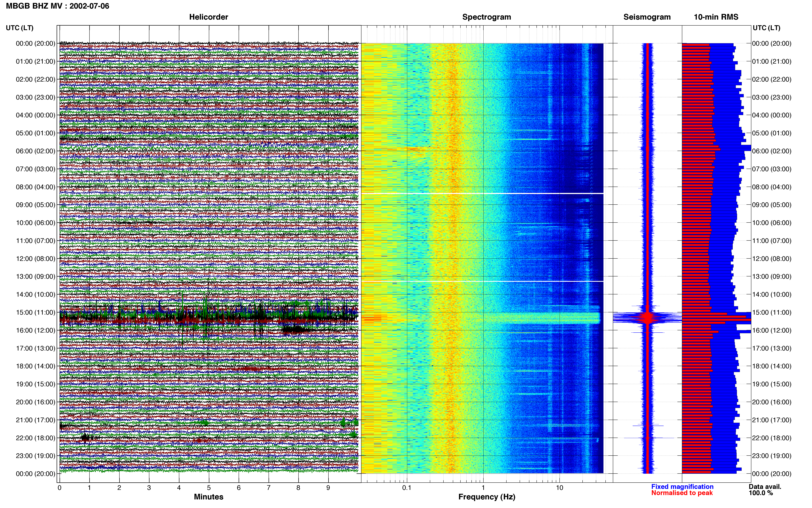
Task: Click the left 'UTC (LT)' axis label
Action: [x=19, y=28]
